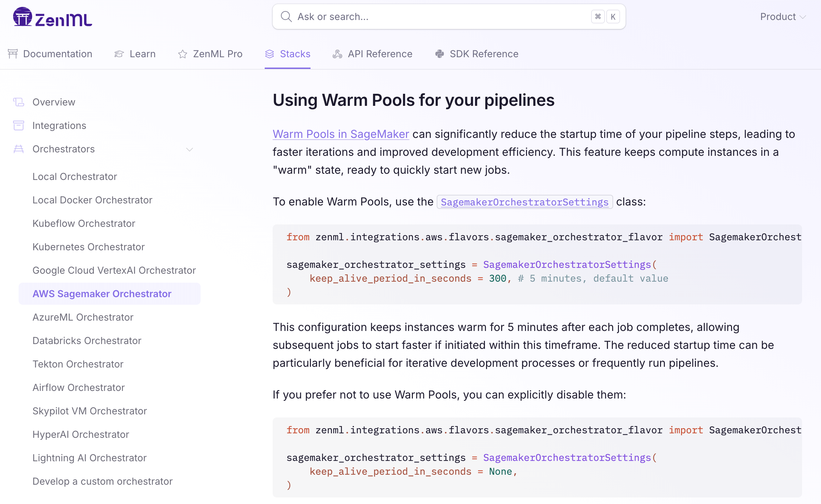Click the Integrations box icon
This screenshot has height=504, width=821.
(x=19, y=125)
